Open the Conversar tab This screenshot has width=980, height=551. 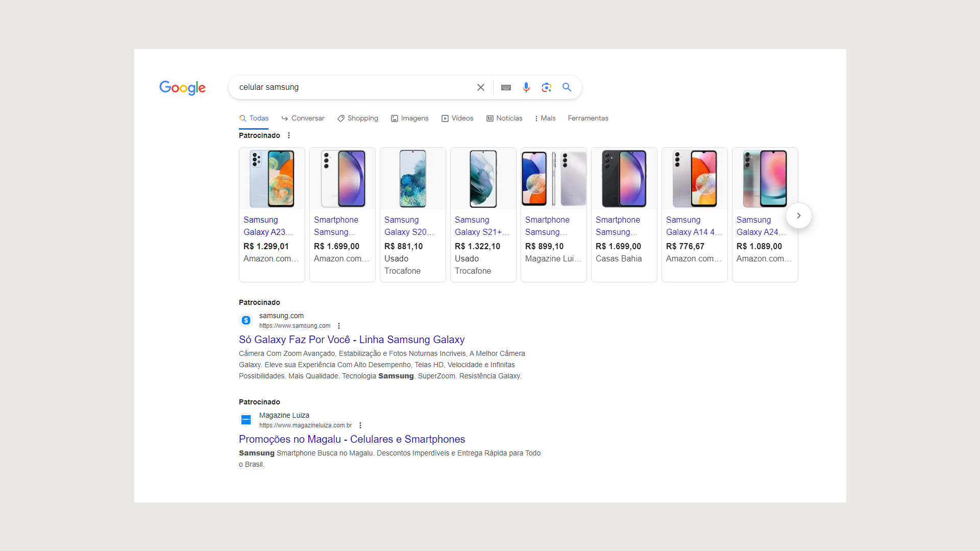tap(303, 118)
